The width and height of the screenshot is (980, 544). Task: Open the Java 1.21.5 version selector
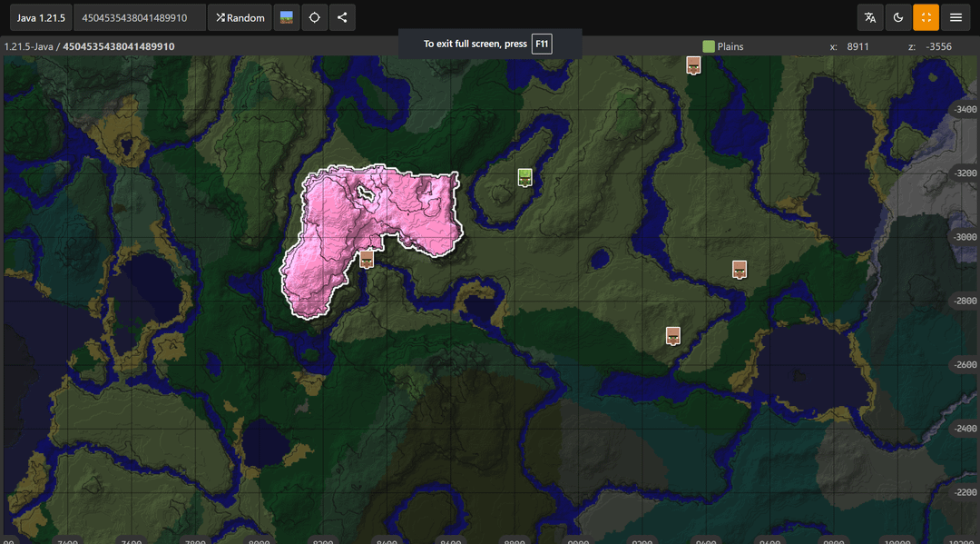tap(40, 17)
